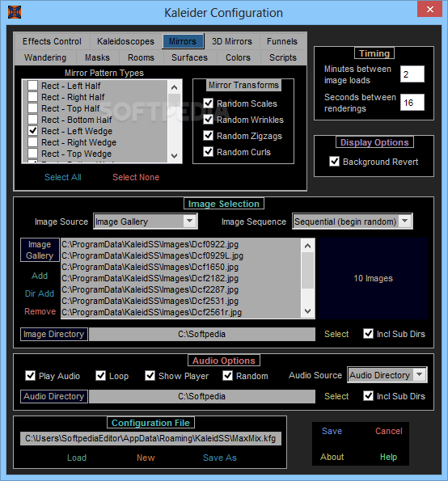The height and width of the screenshot is (481, 448).
Task: Uncheck Rect - Left Wedge pattern
Action: tap(33, 131)
